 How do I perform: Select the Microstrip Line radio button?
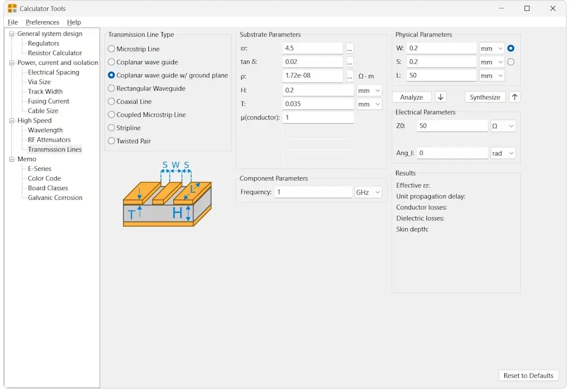[x=112, y=49]
